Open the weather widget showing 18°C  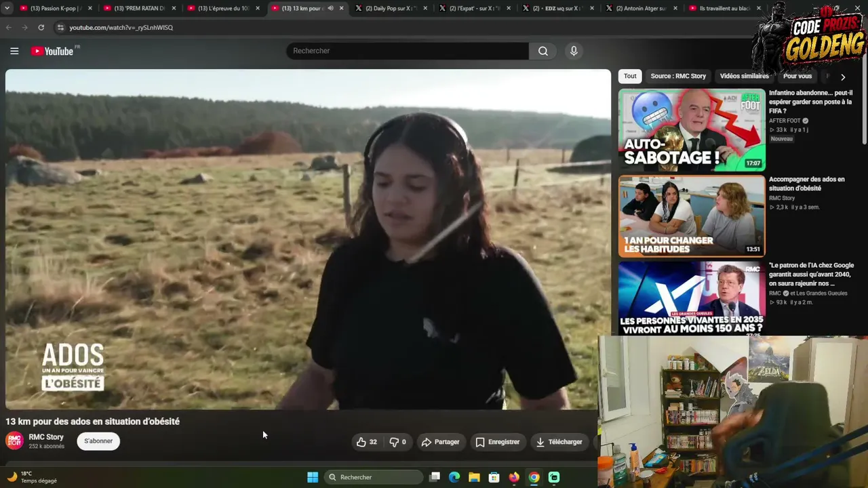pos(32,477)
